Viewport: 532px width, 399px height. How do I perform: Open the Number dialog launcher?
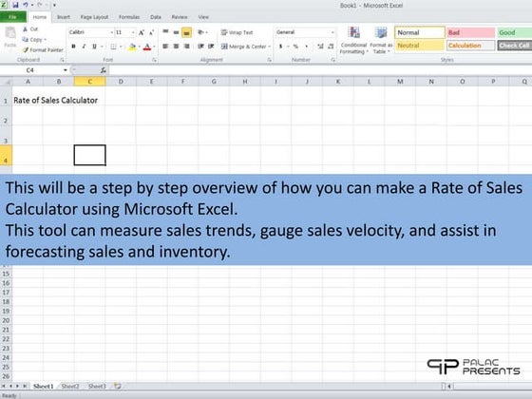[x=332, y=60]
